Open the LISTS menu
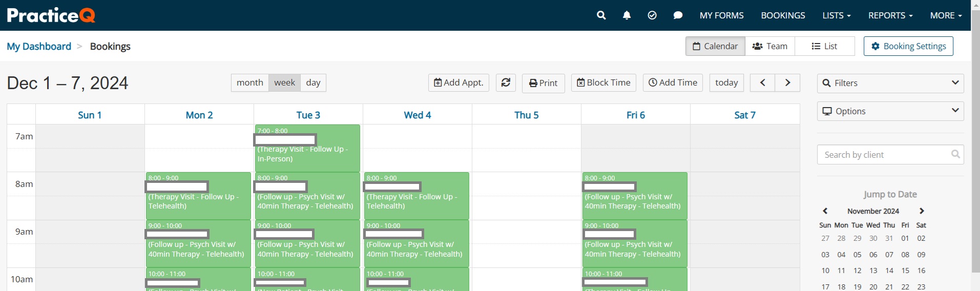The image size is (980, 291). (x=836, y=15)
